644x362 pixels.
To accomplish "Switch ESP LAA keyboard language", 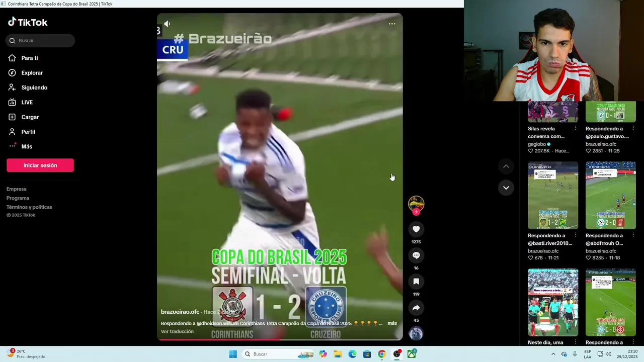I will pyautogui.click(x=588, y=354).
